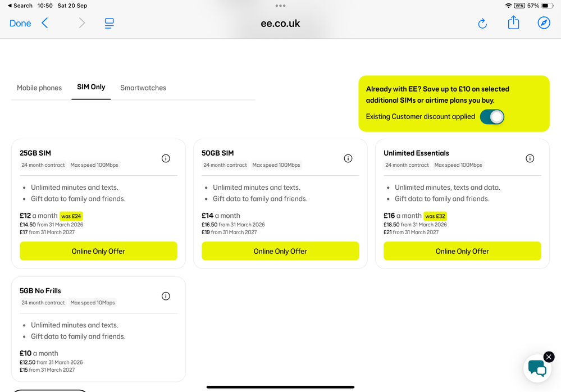Image resolution: width=561 pixels, height=392 pixels.
Task: Show info for 50GB SIM plan
Action: [348, 158]
